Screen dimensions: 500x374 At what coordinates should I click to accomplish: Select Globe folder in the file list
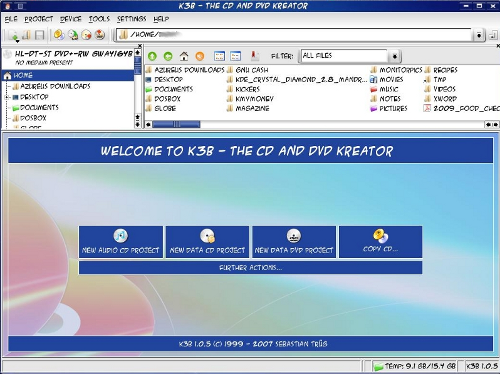[x=161, y=108]
